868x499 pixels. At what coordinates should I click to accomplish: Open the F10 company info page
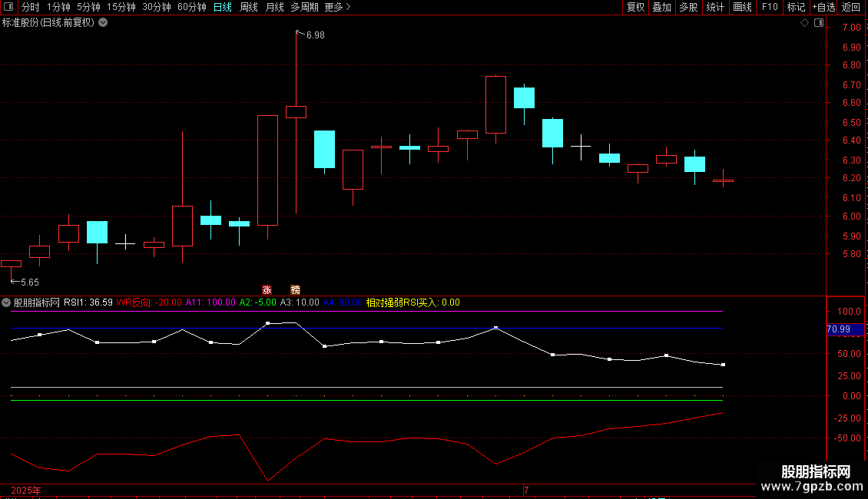pyautogui.click(x=770, y=7)
